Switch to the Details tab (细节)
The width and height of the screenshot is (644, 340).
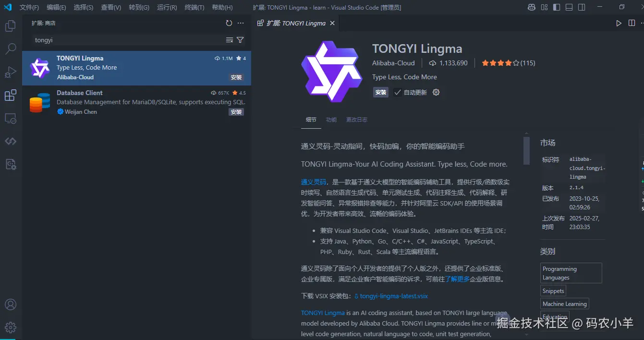(x=311, y=120)
